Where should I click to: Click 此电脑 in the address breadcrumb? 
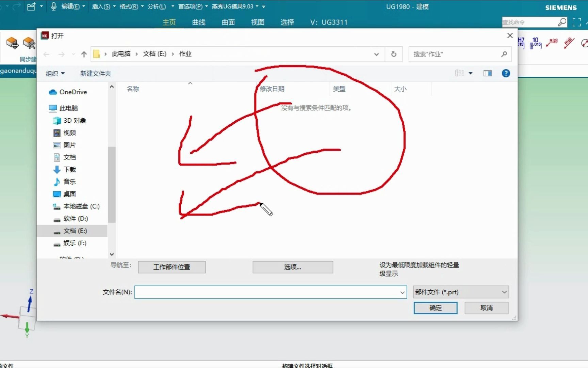pos(121,54)
